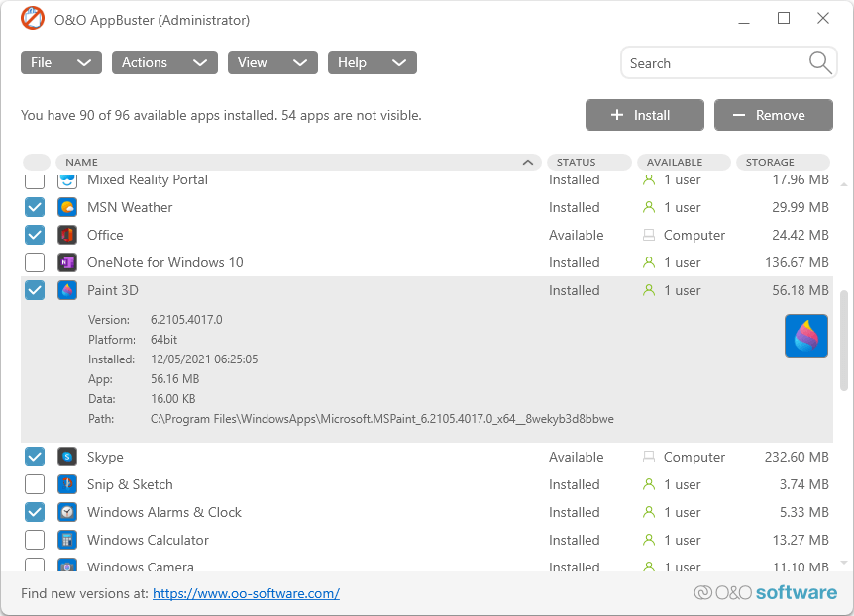Image resolution: width=854 pixels, height=616 pixels.
Task: Click the small Paint 3D row icon
Action: click(67, 290)
